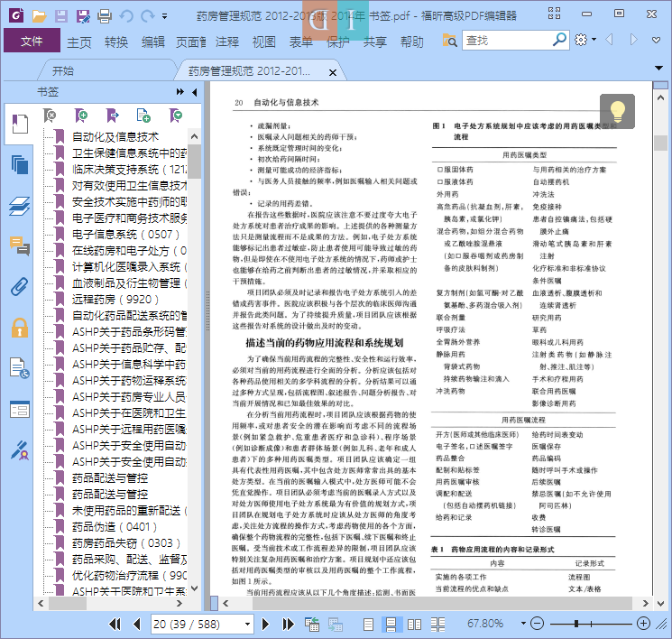
Task: Select bookmark 血液制品及衍生物管理
Action: click(x=129, y=283)
